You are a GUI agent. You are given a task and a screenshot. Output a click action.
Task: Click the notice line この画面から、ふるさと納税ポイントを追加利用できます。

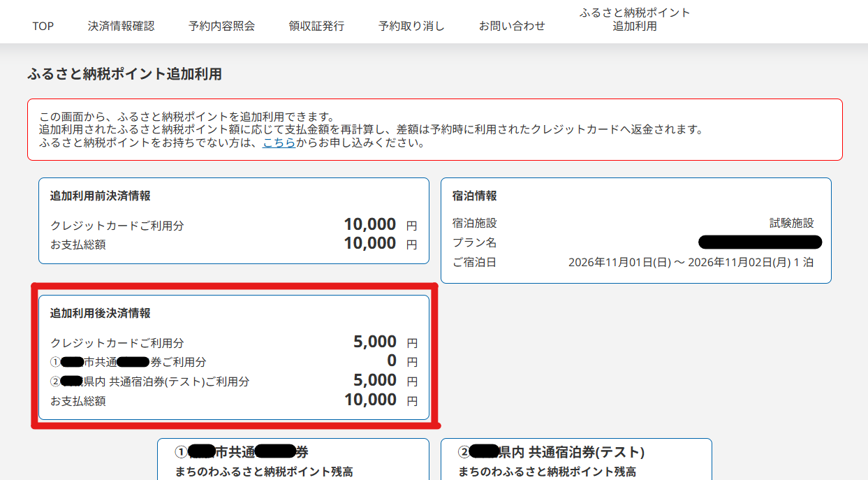tap(187, 117)
